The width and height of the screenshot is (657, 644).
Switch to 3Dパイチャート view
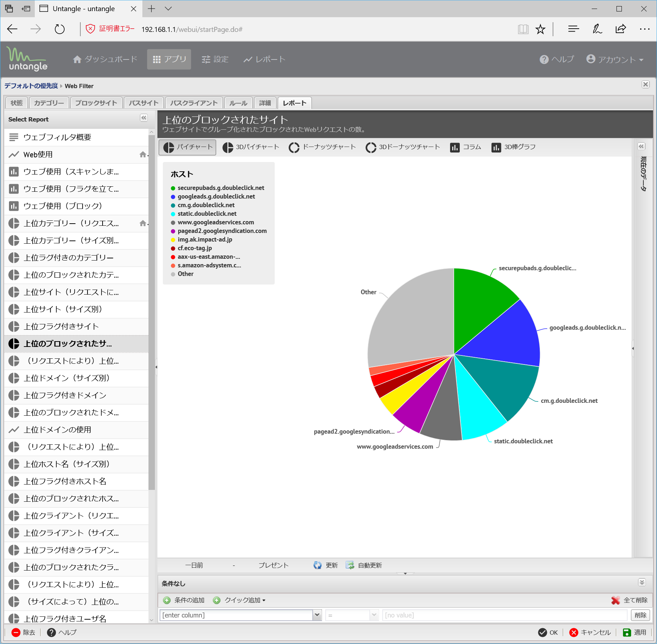pos(251,147)
